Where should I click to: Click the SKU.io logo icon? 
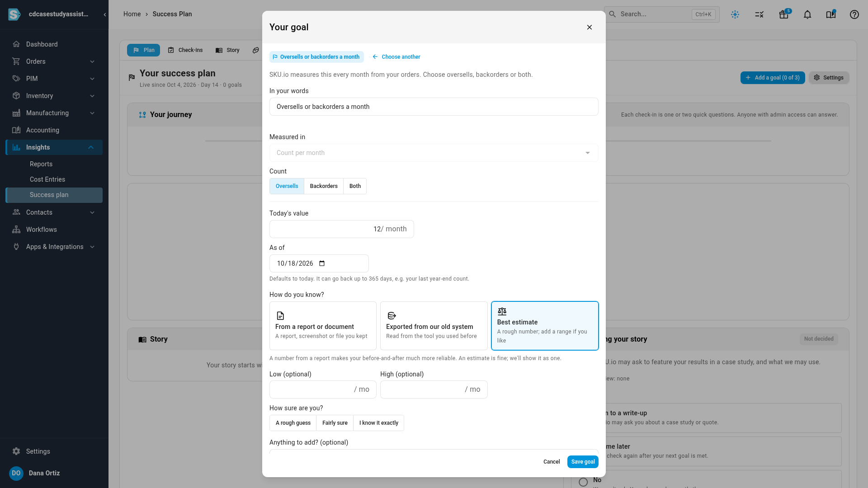(14, 14)
